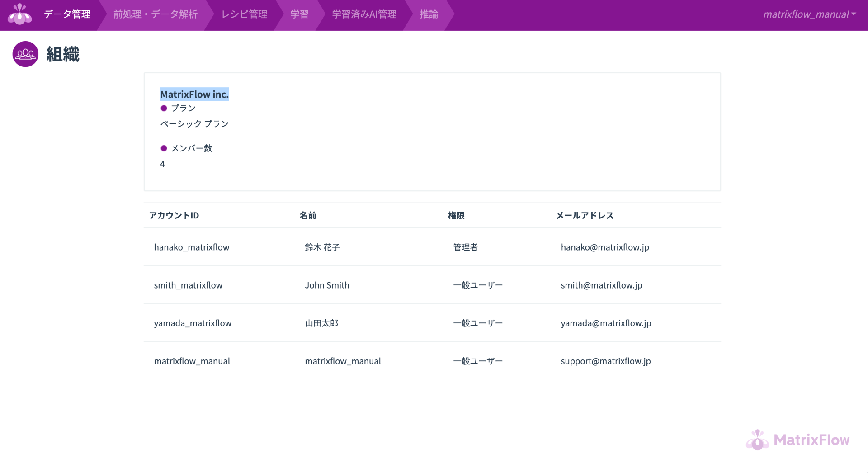
Task: Click 一般ユーザー in the smith_matrixflow row
Action: (x=478, y=285)
